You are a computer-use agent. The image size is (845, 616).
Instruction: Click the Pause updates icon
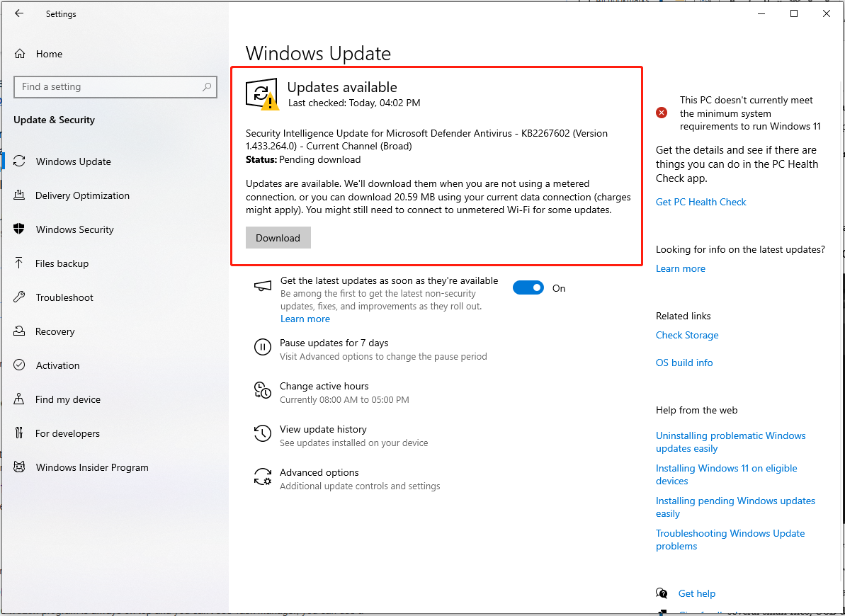263,347
